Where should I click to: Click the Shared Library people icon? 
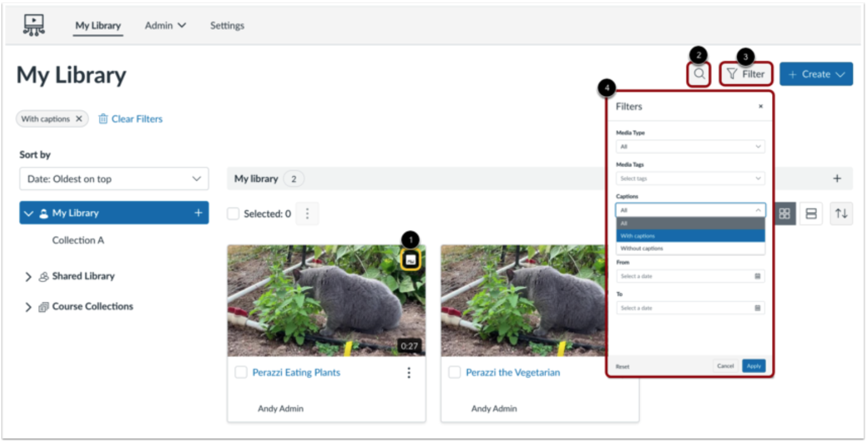click(43, 277)
